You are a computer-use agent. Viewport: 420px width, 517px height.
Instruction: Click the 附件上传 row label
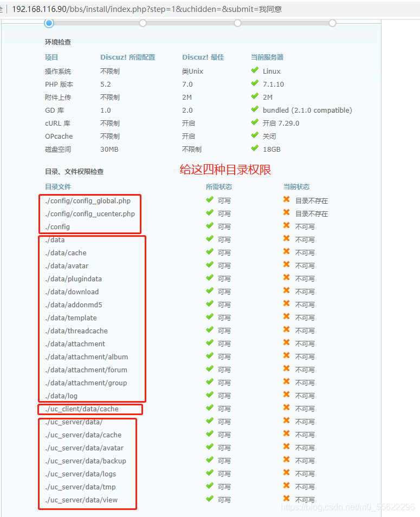(x=58, y=97)
